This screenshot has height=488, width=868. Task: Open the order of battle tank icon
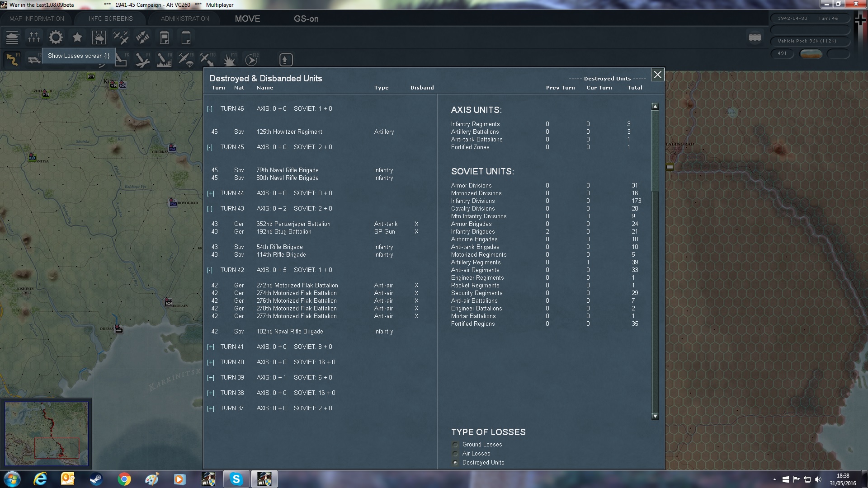[x=12, y=38]
